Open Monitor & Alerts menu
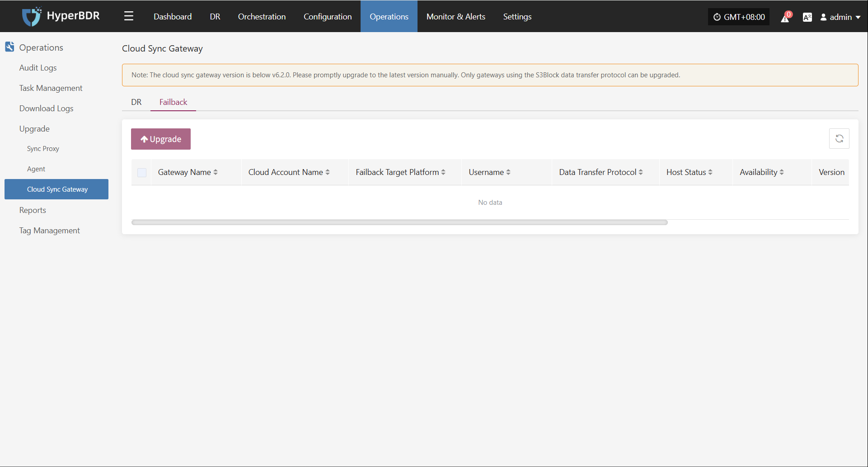868x467 pixels. 456,16
